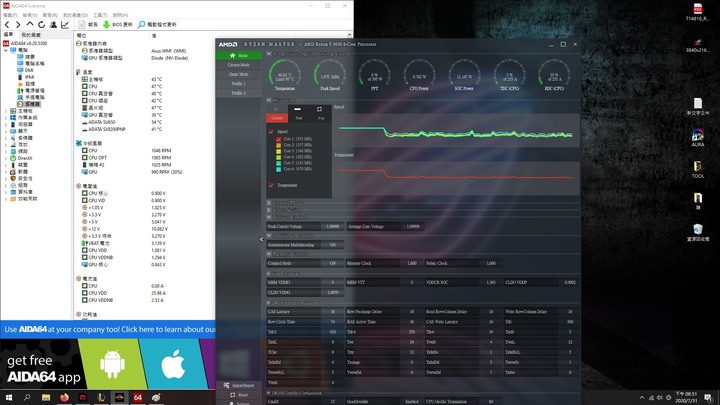Collapse the Temperature, Speed, Power section
Screen dimensions: 720x405
(x=269, y=54)
